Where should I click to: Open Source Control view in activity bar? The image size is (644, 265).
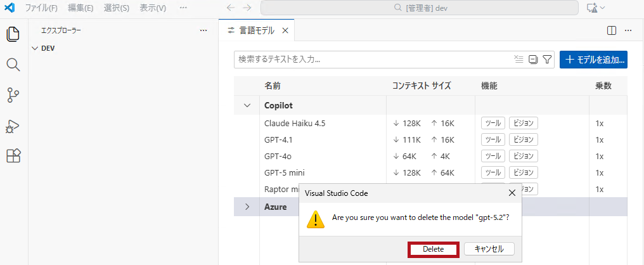pos(13,95)
